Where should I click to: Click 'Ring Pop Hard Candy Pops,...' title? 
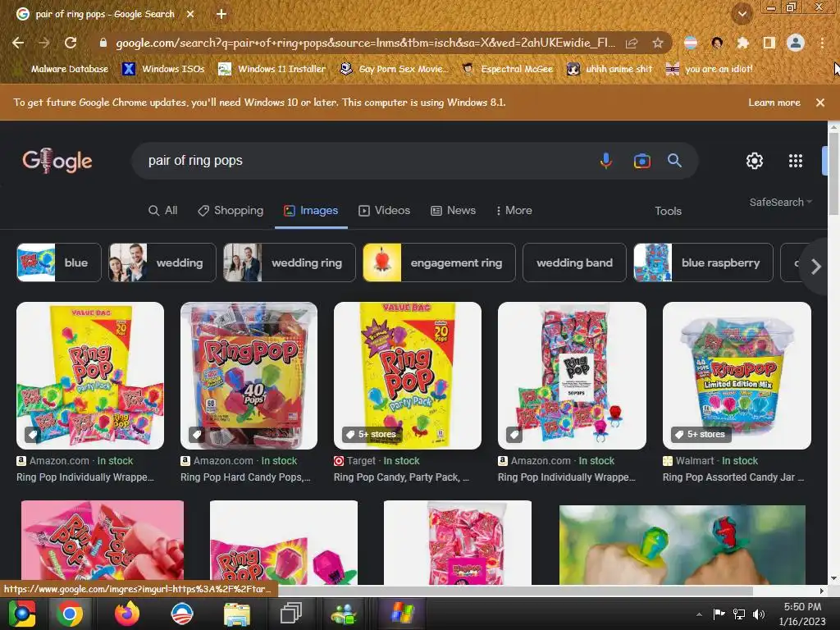coord(245,477)
